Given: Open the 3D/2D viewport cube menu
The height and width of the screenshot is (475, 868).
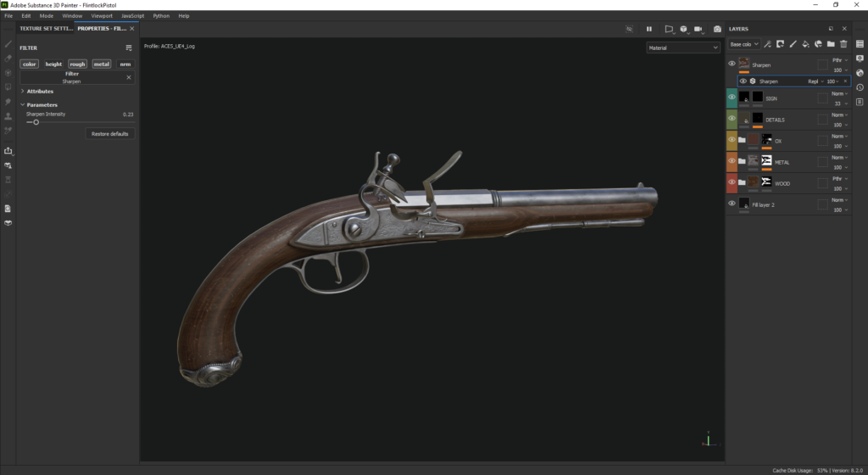Looking at the screenshot, I should 684,29.
